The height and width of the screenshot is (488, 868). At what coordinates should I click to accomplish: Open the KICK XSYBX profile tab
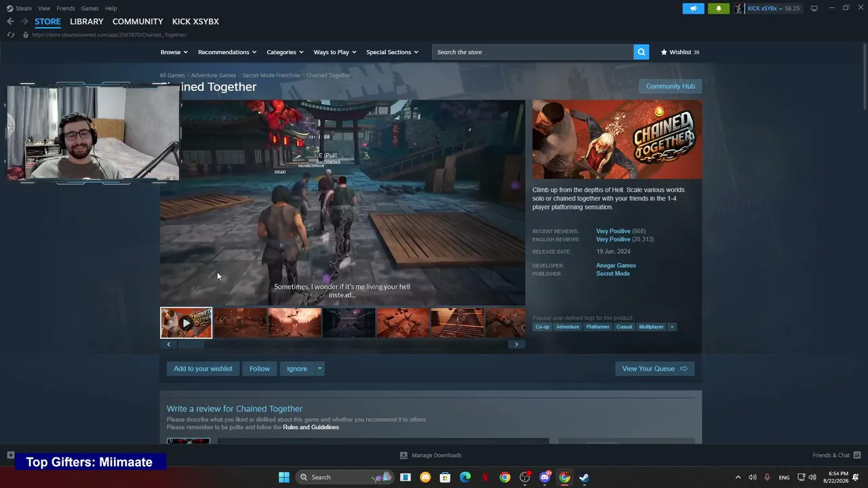195,22
